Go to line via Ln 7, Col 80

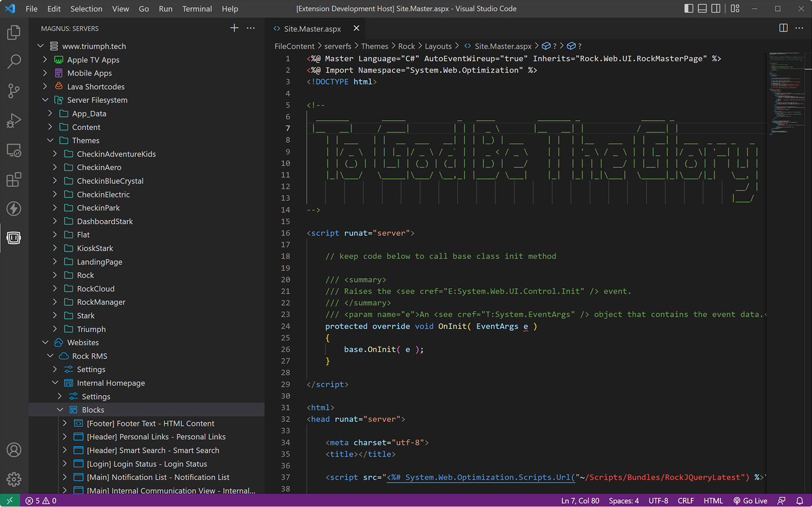tap(580, 500)
